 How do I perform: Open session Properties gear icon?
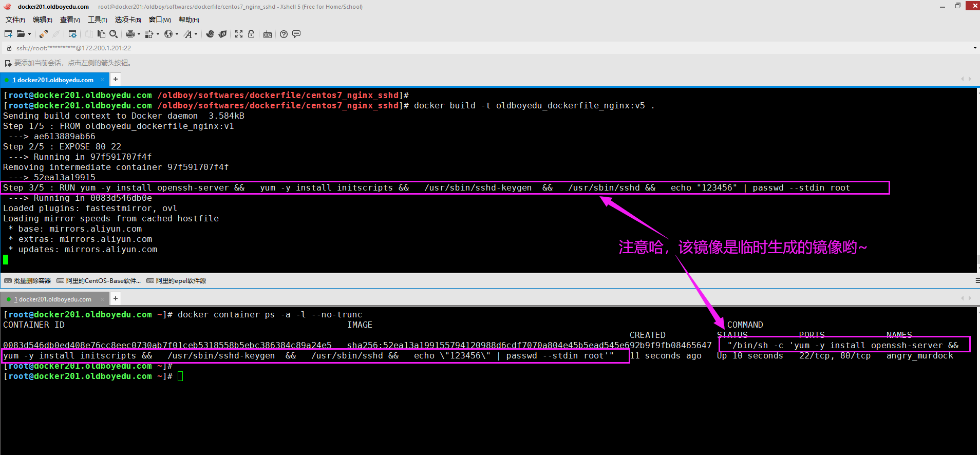(72, 34)
